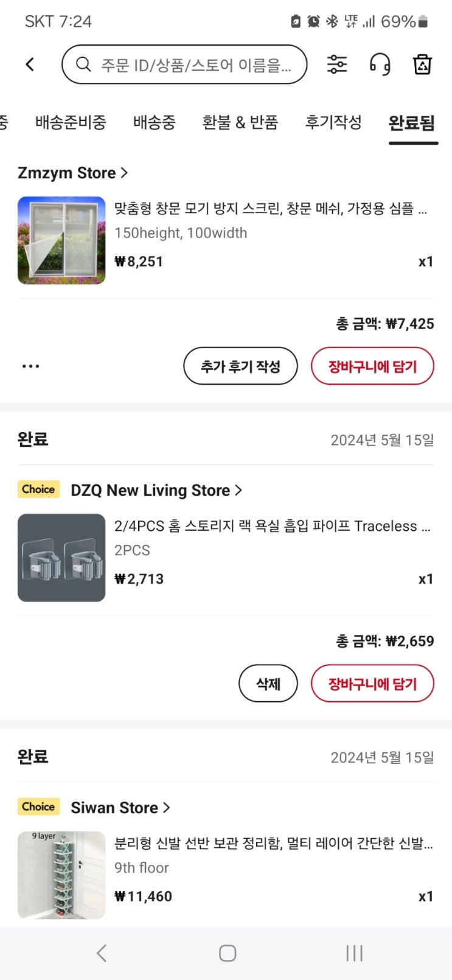Open the deleted orders trash icon
The width and height of the screenshot is (452, 980).
[x=422, y=64]
